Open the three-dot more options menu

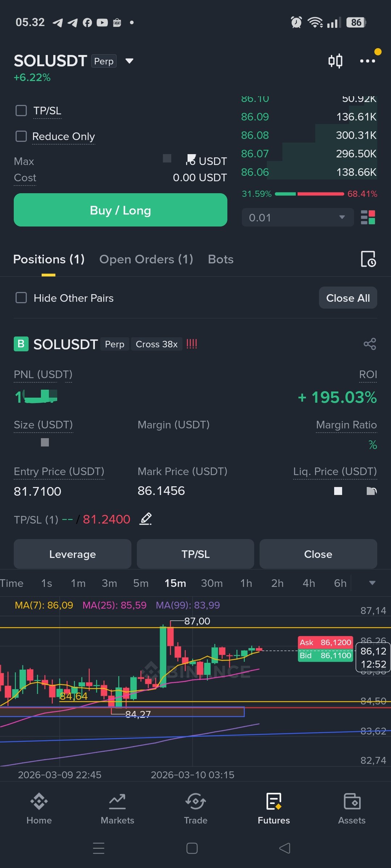point(367,61)
